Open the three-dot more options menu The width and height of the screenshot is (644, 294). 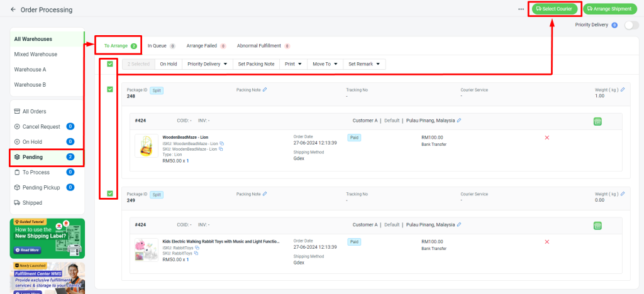tap(521, 9)
